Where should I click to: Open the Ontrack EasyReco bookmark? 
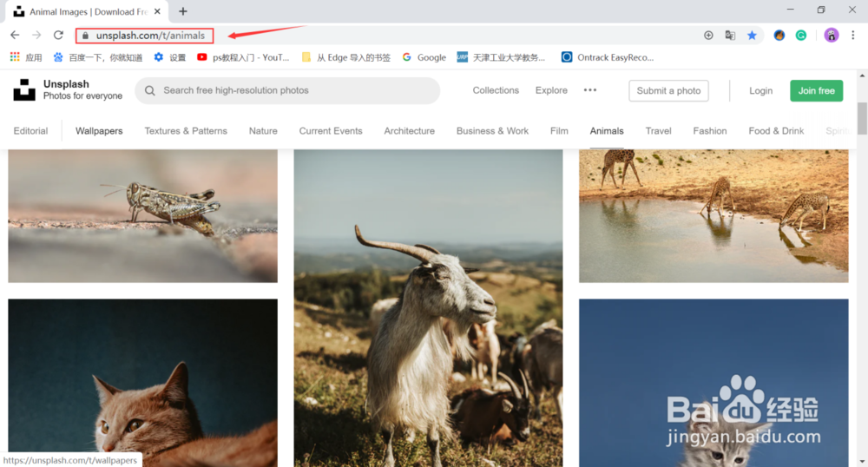(608, 57)
